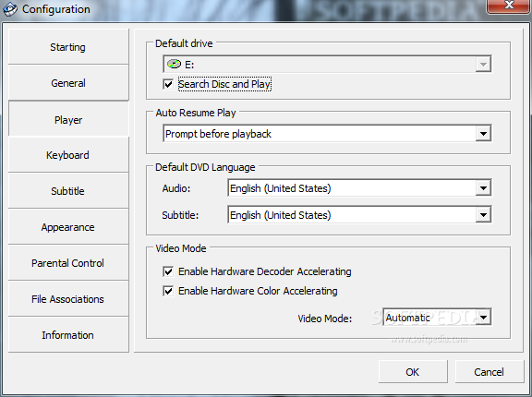The image size is (532, 397).
Task: Click the disc icon beside drive E:
Action: tap(174, 64)
